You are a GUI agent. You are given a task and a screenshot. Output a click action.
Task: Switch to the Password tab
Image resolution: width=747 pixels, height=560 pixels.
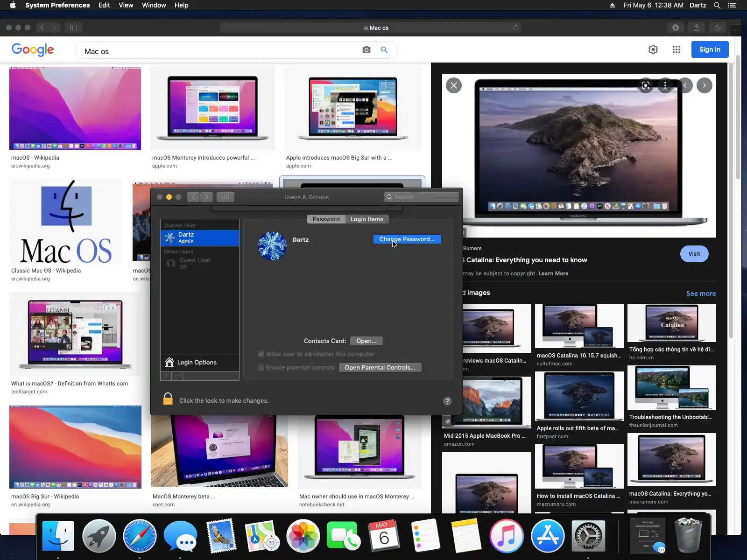click(x=326, y=219)
